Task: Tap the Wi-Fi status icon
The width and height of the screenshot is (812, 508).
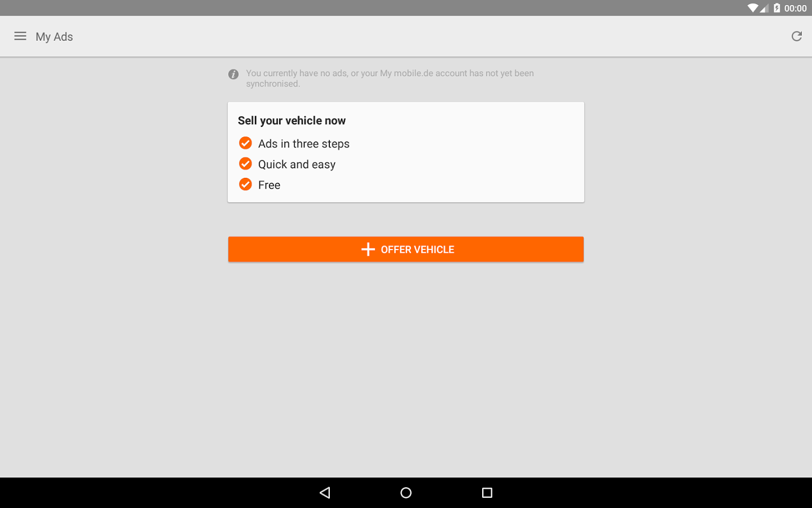Action: (x=753, y=8)
